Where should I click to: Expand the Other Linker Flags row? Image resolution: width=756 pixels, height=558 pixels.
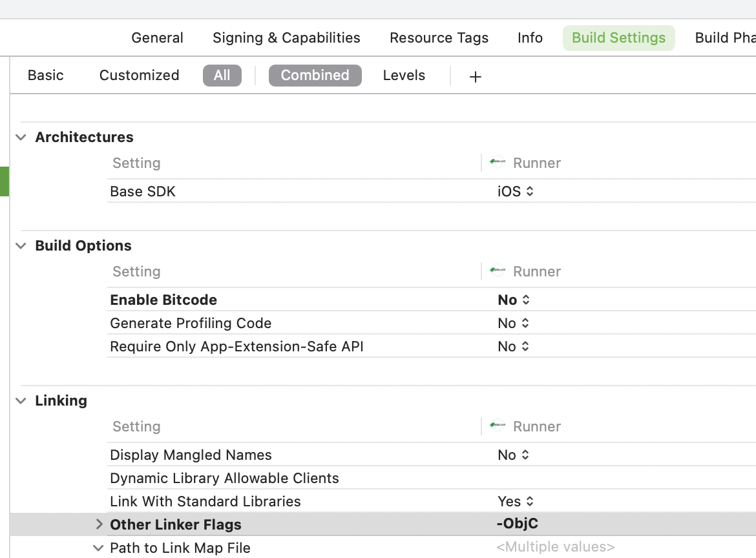99,524
